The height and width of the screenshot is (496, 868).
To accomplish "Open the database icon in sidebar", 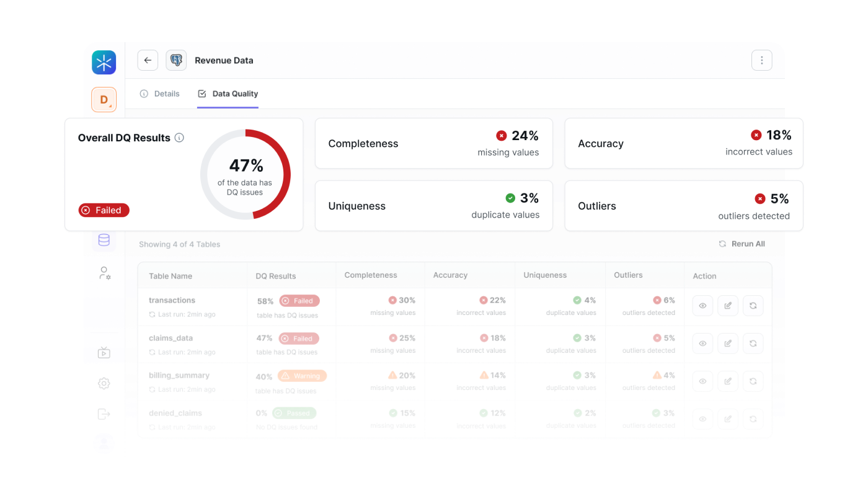I will point(104,240).
